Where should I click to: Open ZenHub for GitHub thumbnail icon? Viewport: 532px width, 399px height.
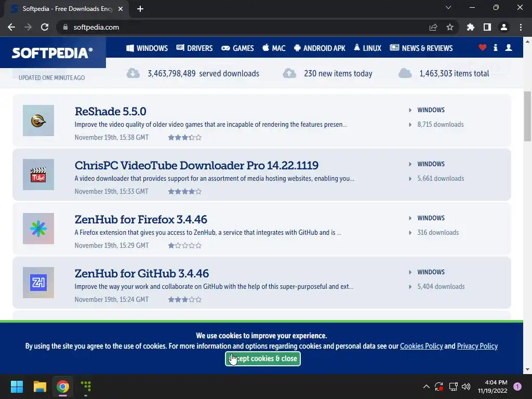pos(38,282)
